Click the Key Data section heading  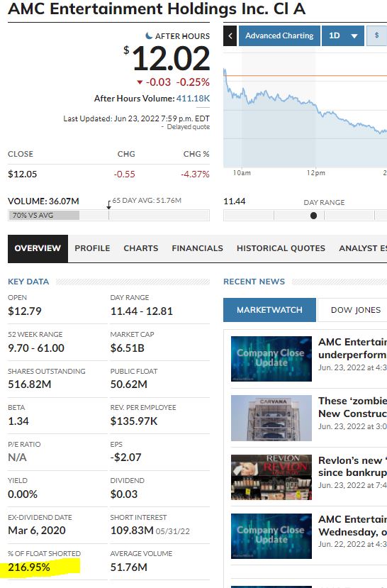pos(28,282)
